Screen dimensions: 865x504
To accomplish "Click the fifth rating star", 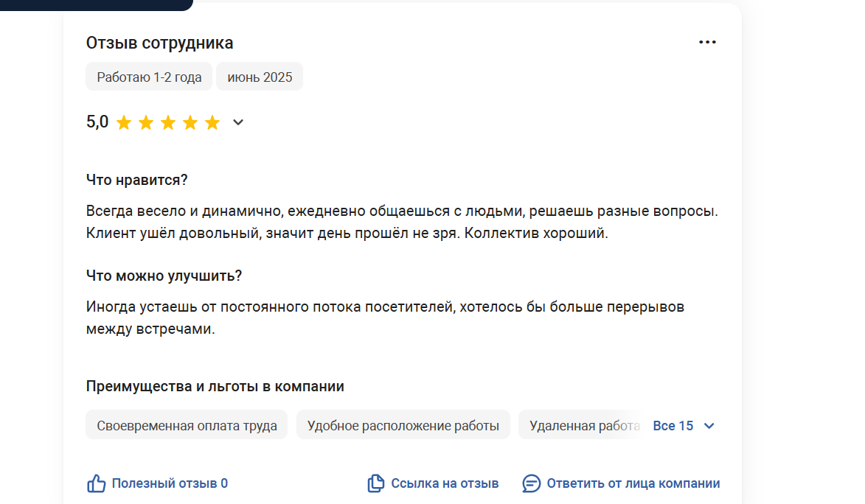I will coord(212,123).
